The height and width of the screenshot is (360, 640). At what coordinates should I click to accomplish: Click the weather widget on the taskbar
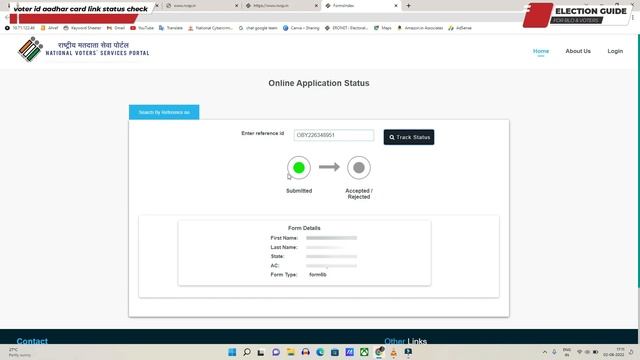point(20,352)
